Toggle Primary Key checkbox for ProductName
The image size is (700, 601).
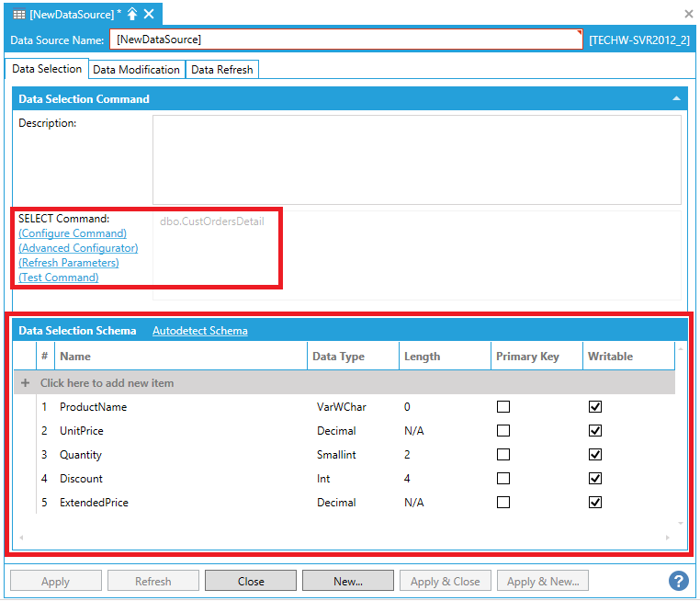tap(503, 407)
